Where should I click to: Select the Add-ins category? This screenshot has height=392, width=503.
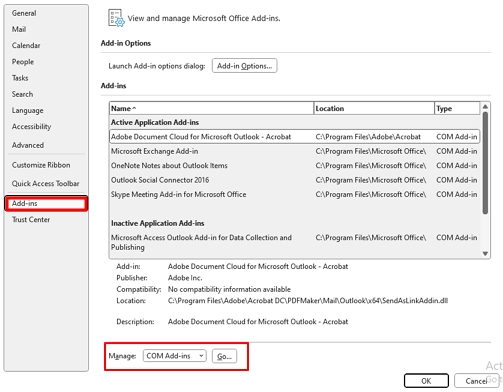(x=46, y=203)
